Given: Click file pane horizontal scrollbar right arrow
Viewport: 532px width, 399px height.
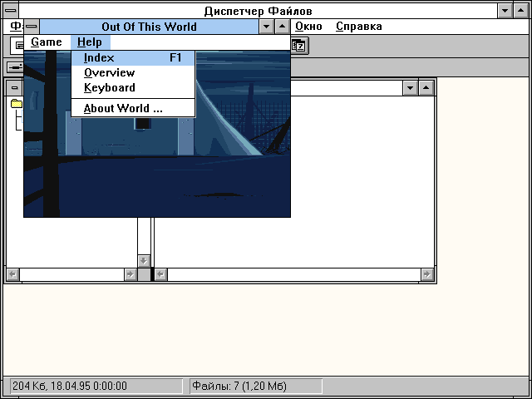Looking at the screenshot, I should click(x=427, y=274).
